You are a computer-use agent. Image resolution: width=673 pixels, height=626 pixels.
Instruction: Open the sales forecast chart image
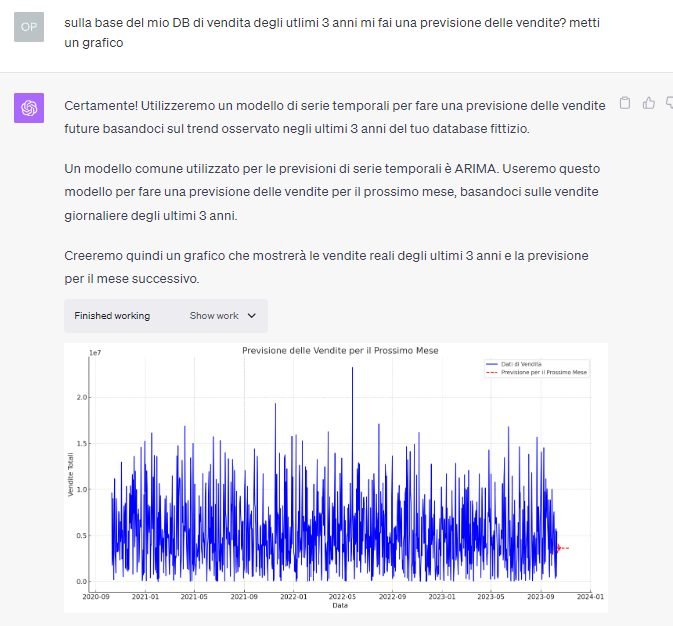(336, 477)
